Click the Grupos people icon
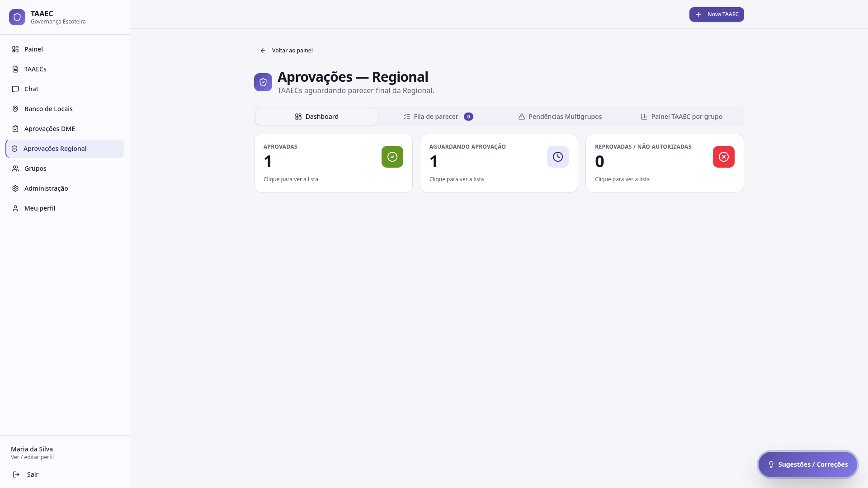 pyautogui.click(x=15, y=169)
